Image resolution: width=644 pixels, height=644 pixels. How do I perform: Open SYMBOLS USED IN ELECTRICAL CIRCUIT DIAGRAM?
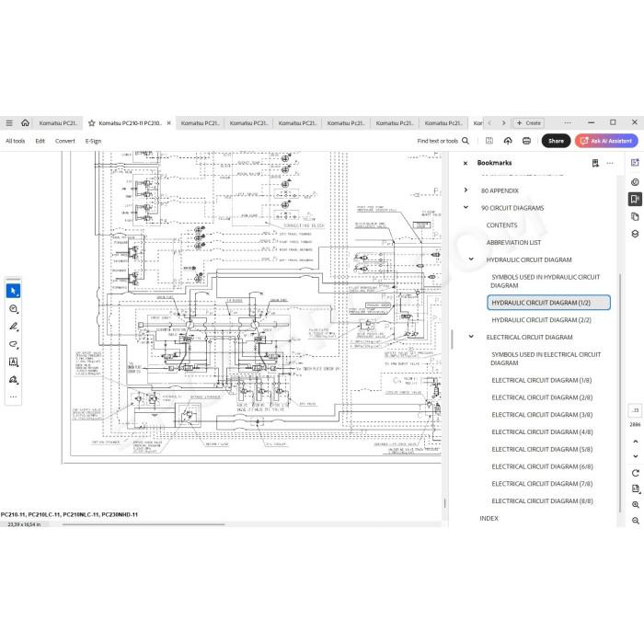click(546, 358)
